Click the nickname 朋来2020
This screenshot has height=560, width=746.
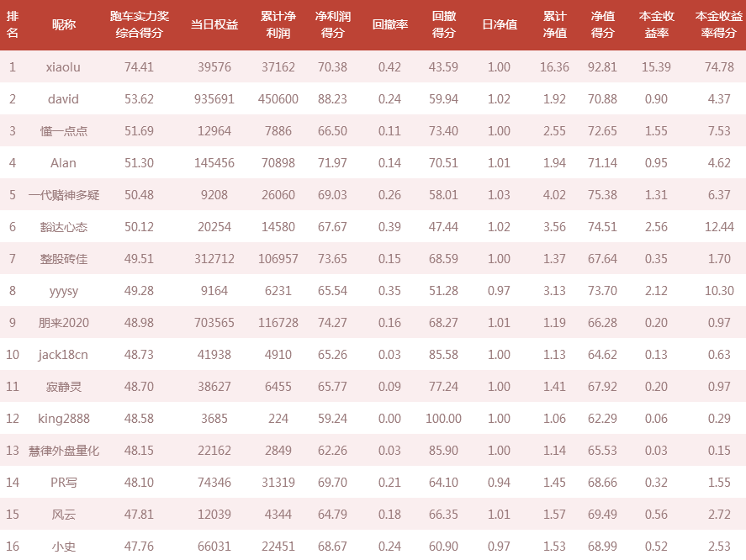63,323
